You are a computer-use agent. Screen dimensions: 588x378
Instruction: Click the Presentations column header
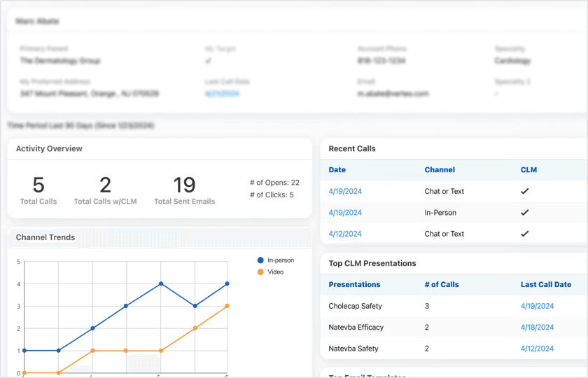(x=354, y=284)
